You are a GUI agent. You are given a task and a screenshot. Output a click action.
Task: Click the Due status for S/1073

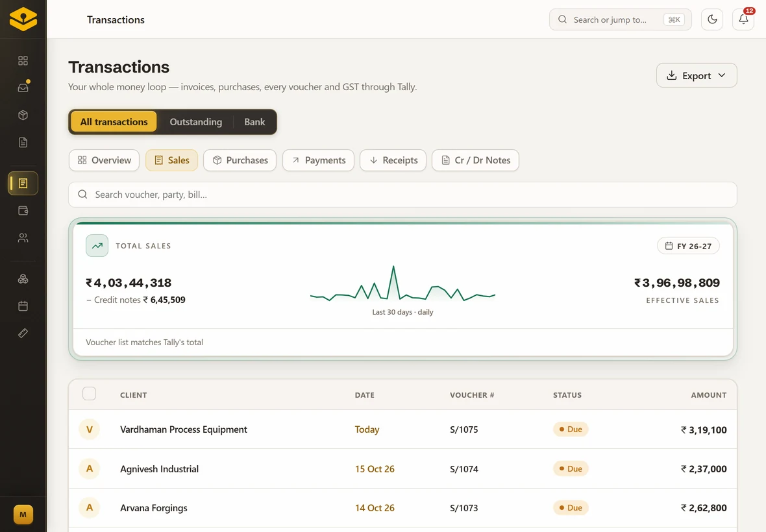click(571, 507)
